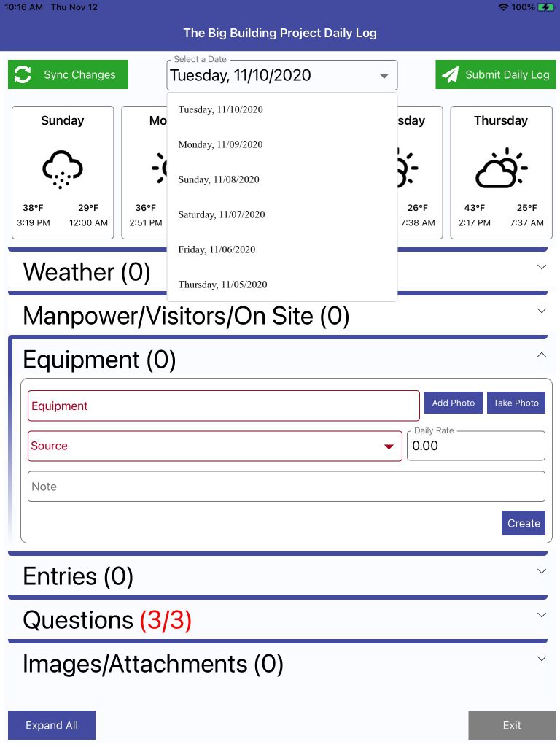Image resolution: width=560 pixels, height=747 pixels.
Task: Click the battery charging icon
Action: 545,7
